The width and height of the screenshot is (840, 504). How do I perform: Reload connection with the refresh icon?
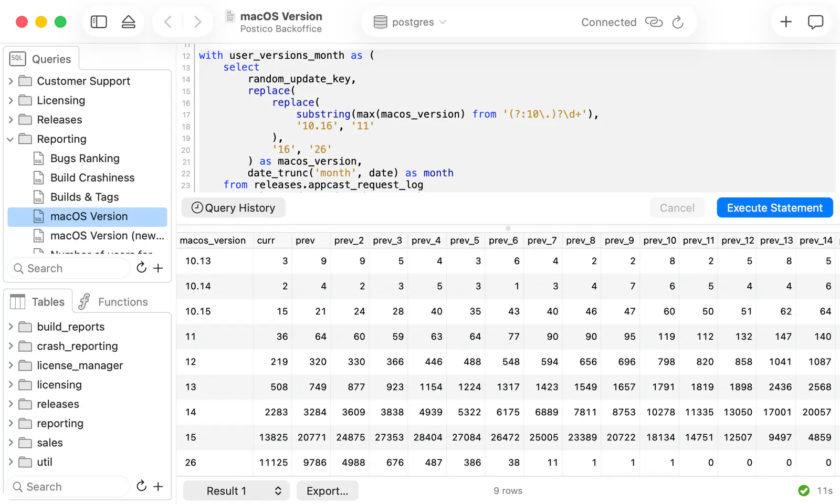pos(678,22)
